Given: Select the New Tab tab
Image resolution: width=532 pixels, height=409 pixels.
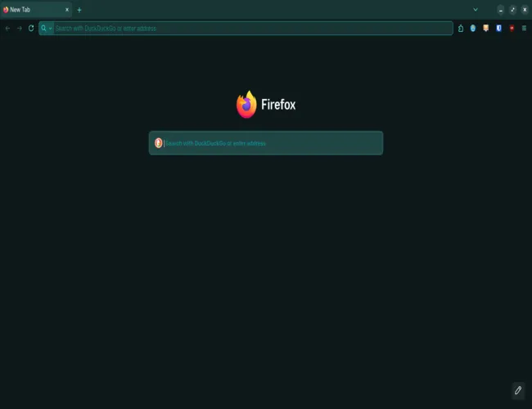Looking at the screenshot, I should (36, 10).
